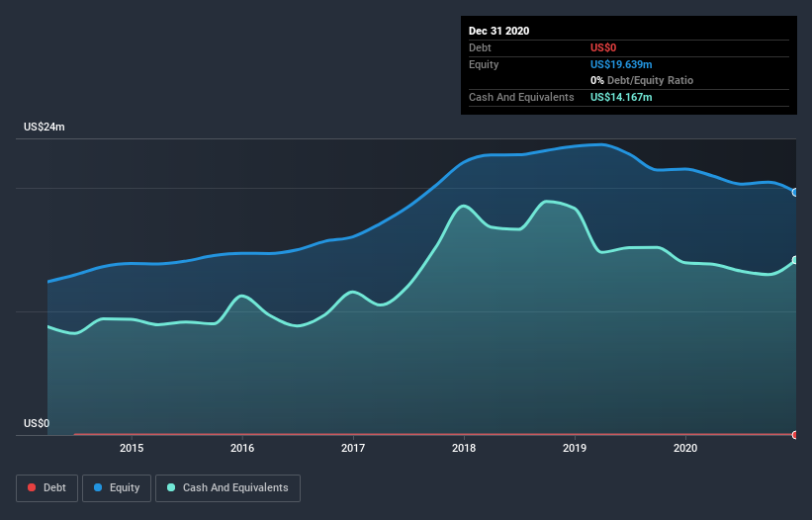Select the Equity end-point marker on the chart
The width and height of the screenshot is (812, 520).
795,193
